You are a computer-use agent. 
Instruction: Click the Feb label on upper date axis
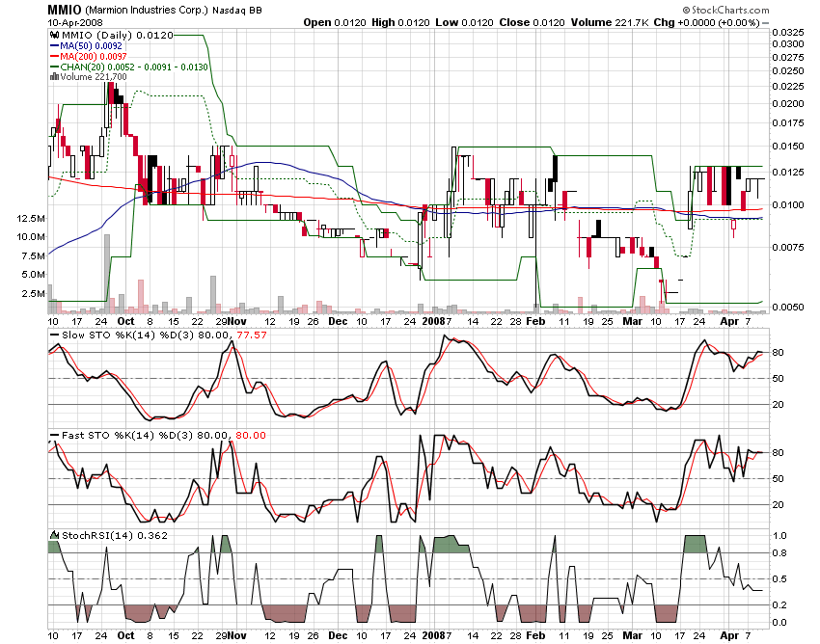point(535,321)
